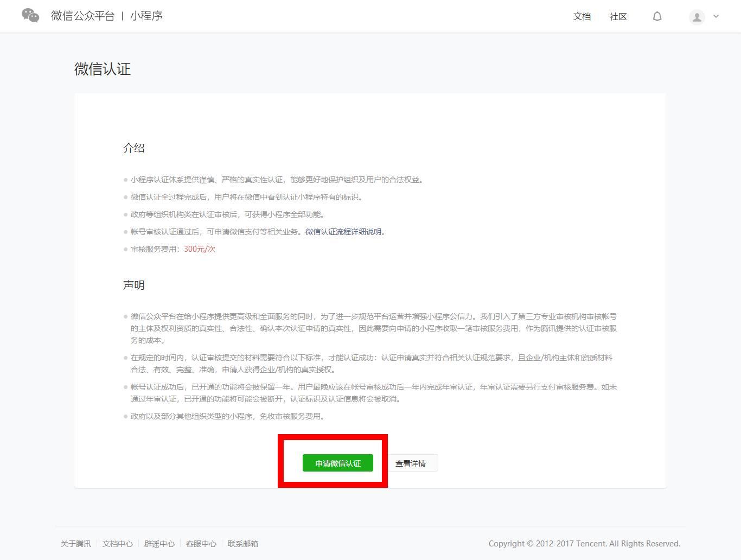
Task: Click the line 政府以及部分其他组织类型的小程序
Action: (x=228, y=416)
